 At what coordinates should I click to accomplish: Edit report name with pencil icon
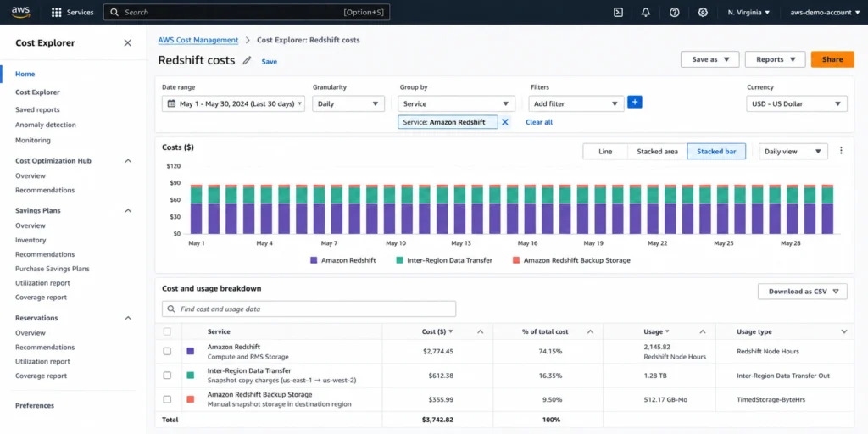tap(247, 60)
